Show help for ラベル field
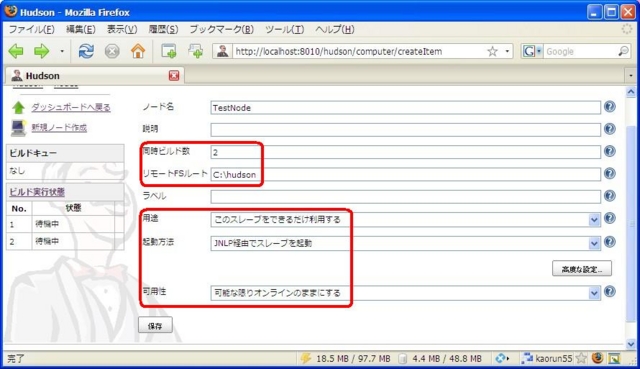Screen dimensions: 640x369 [610, 196]
